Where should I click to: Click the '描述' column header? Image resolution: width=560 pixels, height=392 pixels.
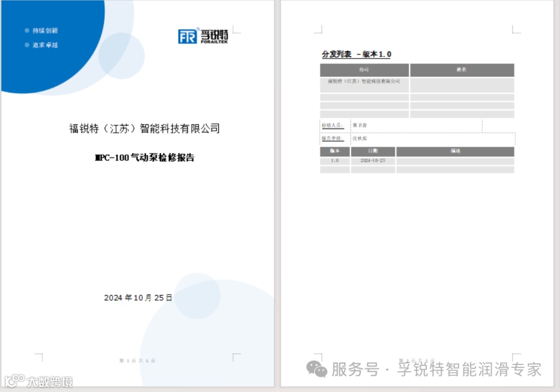coord(455,151)
